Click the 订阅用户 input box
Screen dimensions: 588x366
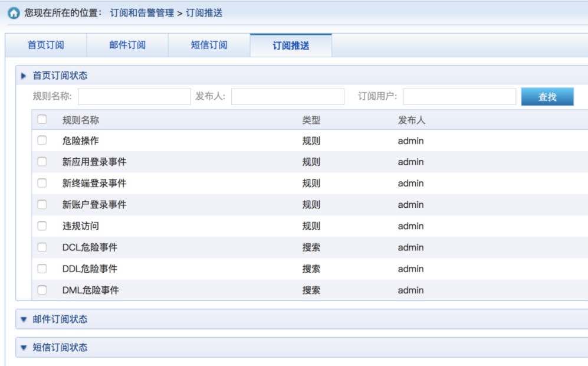click(459, 96)
